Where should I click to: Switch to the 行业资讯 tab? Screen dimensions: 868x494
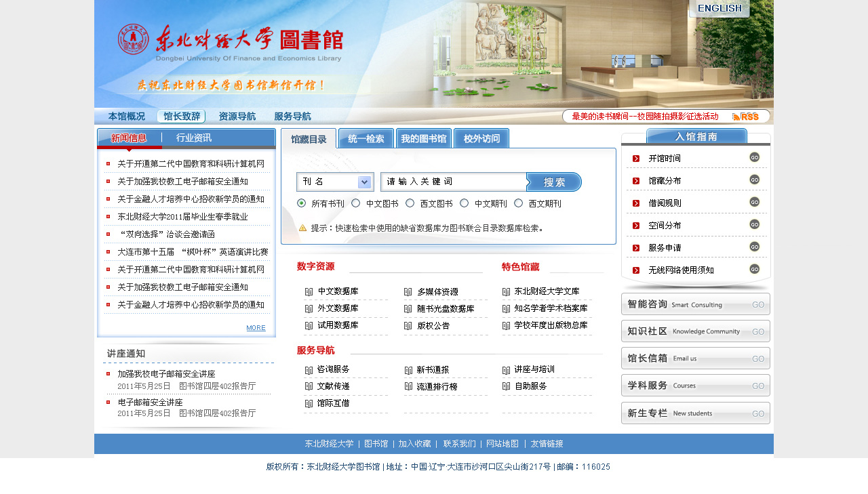click(x=194, y=138)
